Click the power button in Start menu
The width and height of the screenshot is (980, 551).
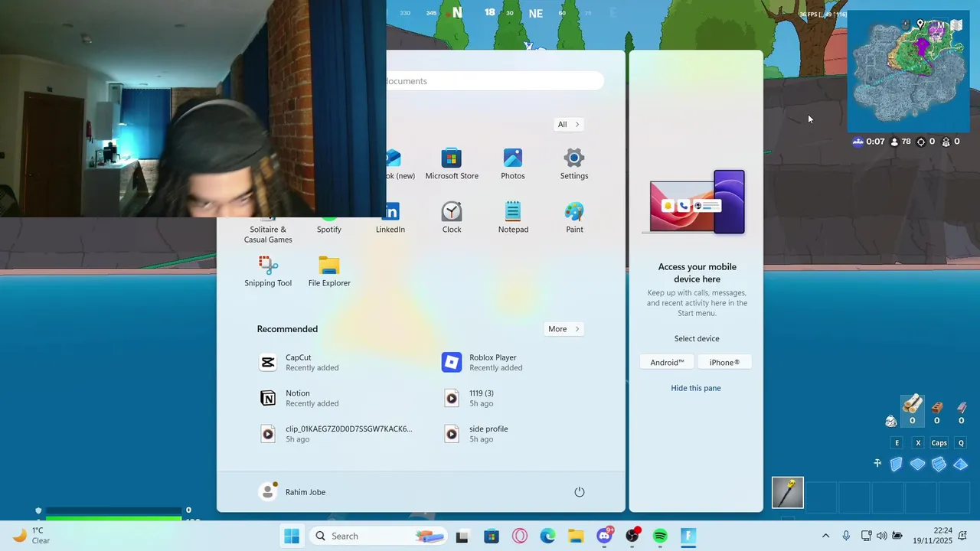(580, 492)
